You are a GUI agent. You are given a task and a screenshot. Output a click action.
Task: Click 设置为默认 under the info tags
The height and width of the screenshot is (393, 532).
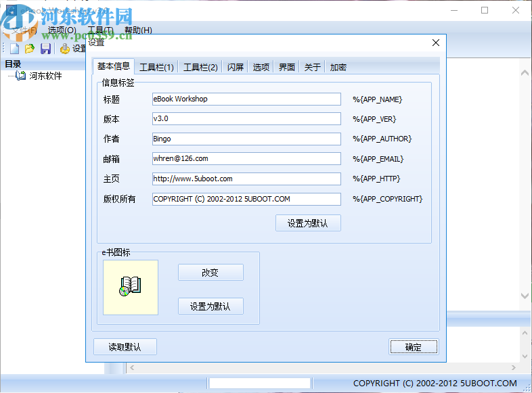[308, 223]
